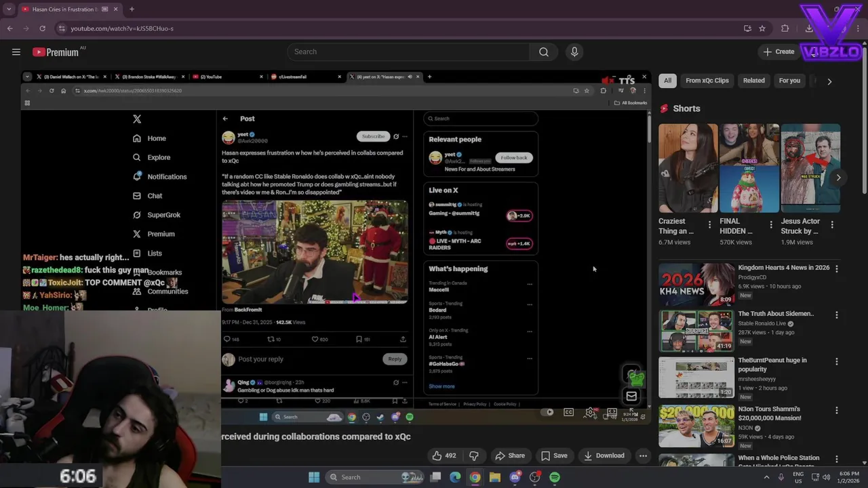The width and height of the screenshot is (868, 488).
Task: Open the Create menu button
Action: point(778,52)
